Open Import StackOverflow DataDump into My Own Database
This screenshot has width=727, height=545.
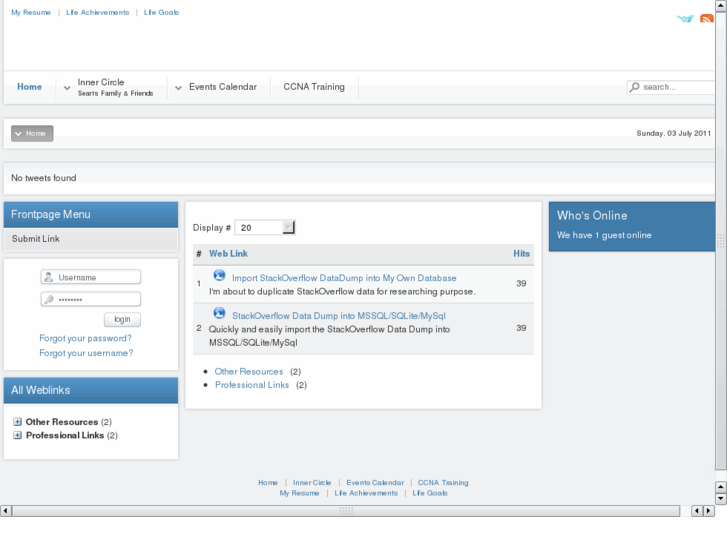point(344,278)
